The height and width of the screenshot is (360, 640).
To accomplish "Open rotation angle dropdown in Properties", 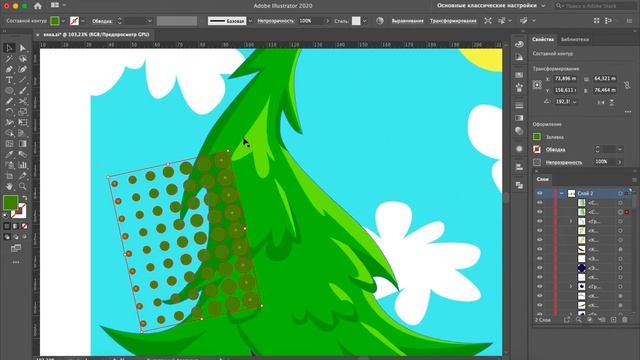I will pos(575,102).
